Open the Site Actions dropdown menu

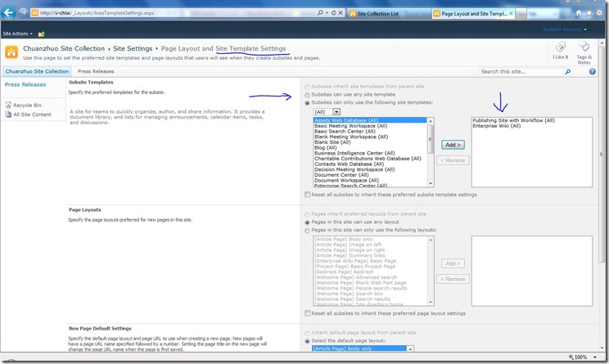[18, 34]
